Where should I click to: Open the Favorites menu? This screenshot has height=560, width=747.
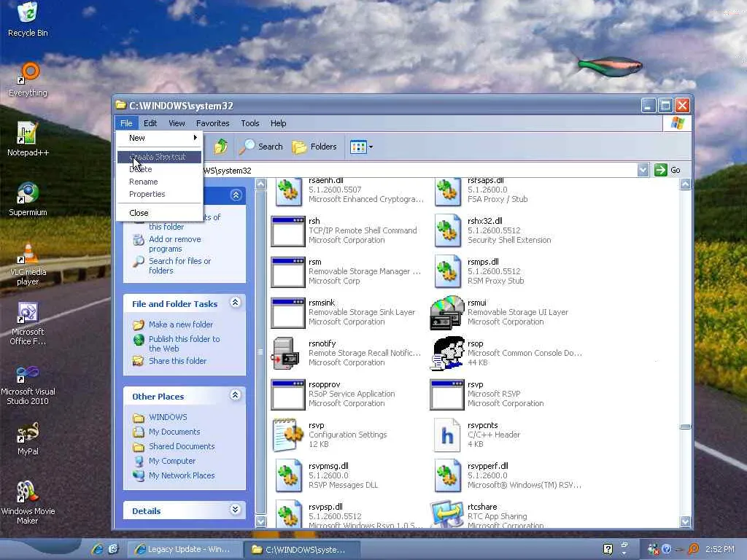[212, 123]
